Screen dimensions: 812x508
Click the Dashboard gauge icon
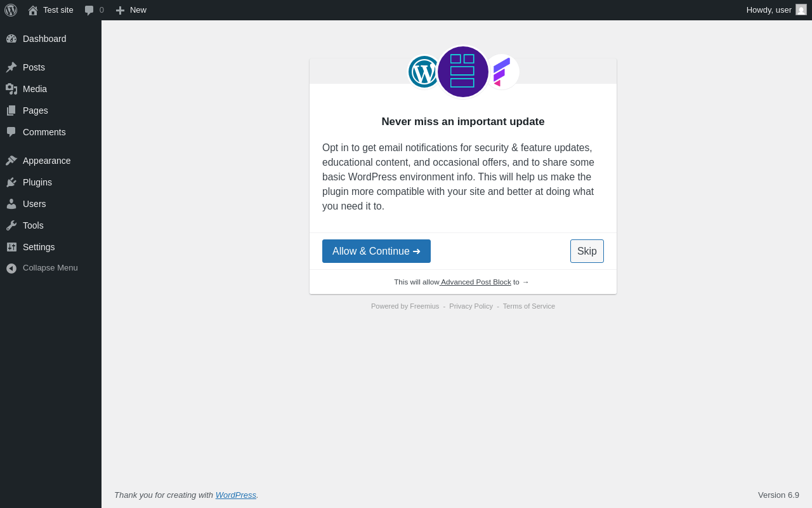[x=11, y=39]
